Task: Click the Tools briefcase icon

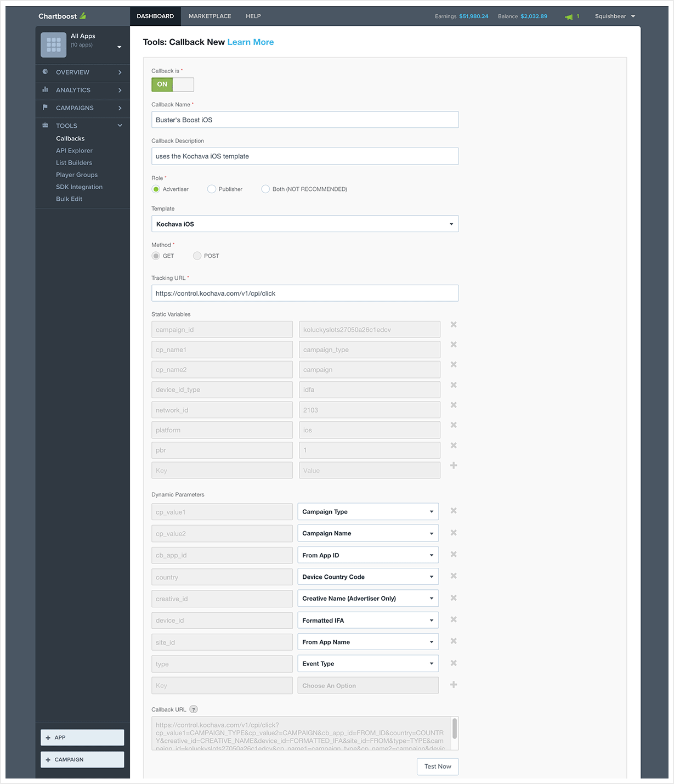Action: click(x=45, y=126)
